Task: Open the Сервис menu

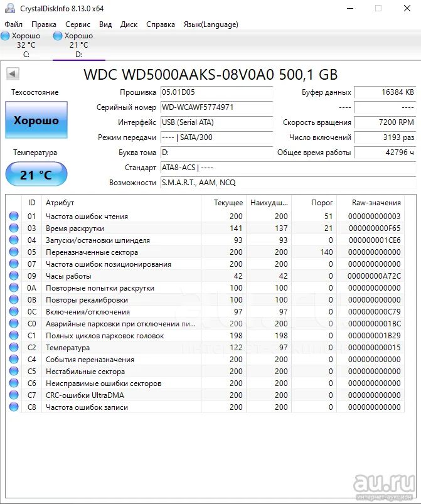Action: pos(77,24)
